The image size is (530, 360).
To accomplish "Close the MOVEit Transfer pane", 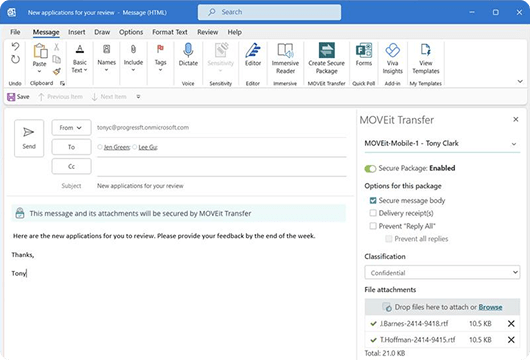I will tap(516, 119).
